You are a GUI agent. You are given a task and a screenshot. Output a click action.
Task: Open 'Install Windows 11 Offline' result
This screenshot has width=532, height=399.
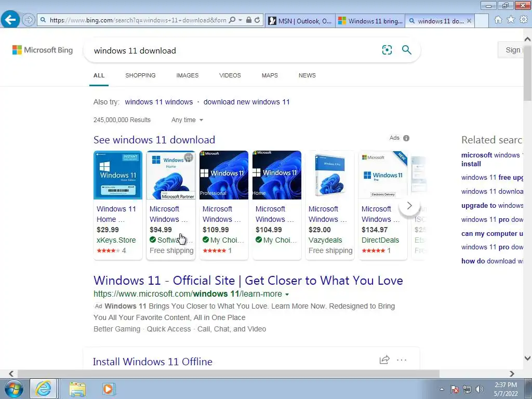tap(153, 362)
